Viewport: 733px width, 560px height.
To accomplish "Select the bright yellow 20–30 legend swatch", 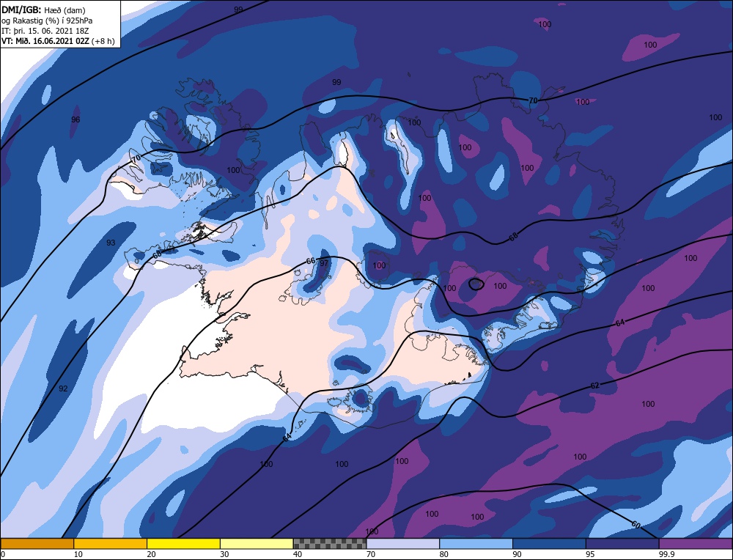I will pos(183,543).
